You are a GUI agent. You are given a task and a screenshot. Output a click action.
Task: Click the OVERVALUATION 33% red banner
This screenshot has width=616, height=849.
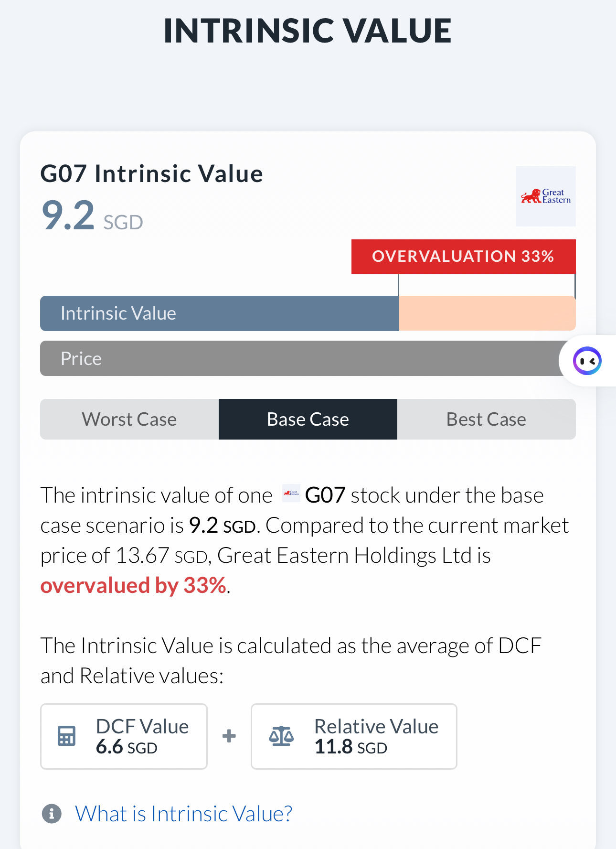click(x=463, y=257)
